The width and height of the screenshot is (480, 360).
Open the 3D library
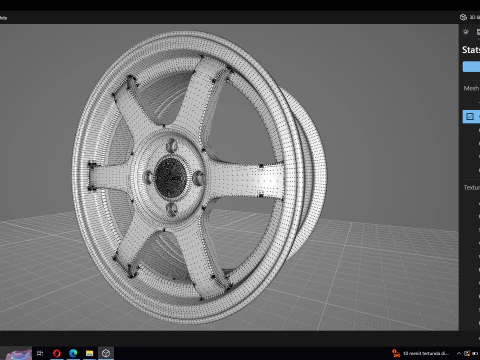470,17
